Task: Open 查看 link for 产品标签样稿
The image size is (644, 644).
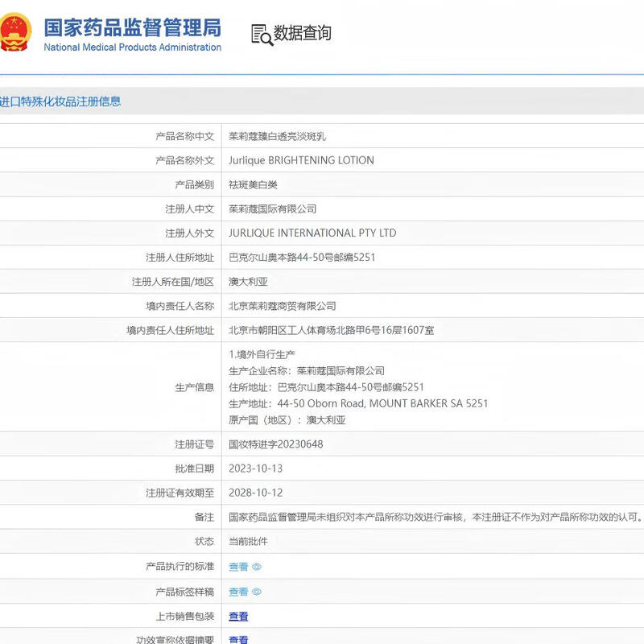Action: [238, 592]
